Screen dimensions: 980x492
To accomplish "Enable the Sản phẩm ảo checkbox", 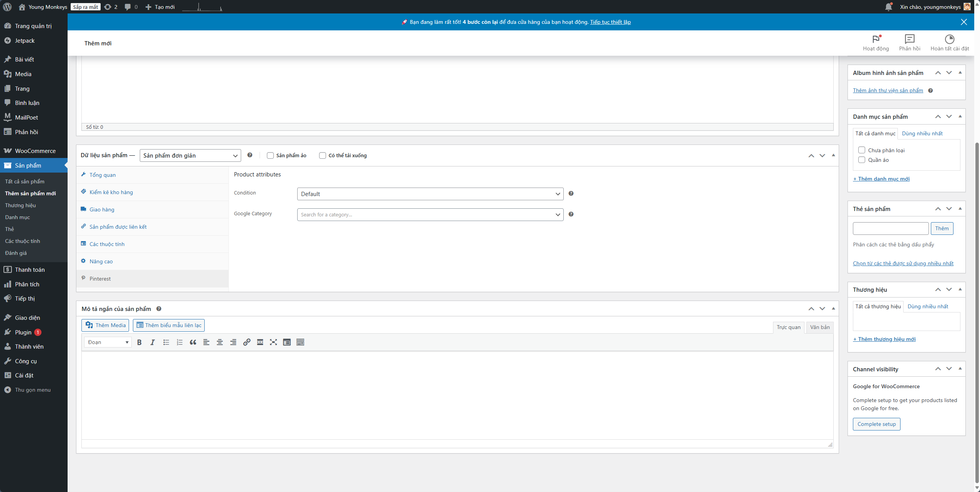I will pos(270,155).
